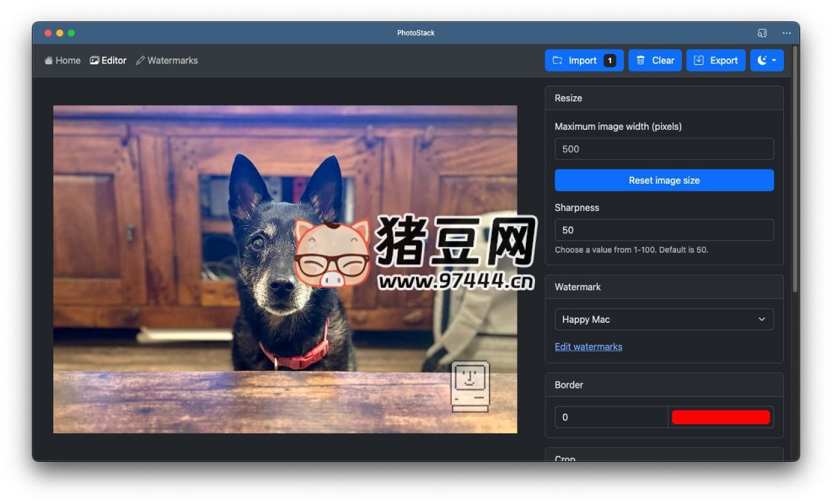Select the red border color swatch
The width and height of the screenshot is (832, 504).
point(721,416)
